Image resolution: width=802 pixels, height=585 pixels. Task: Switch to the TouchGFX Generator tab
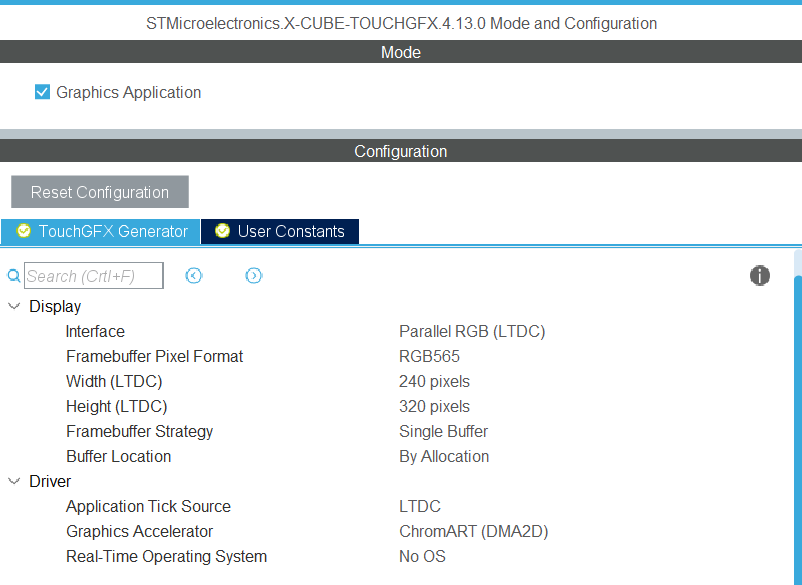click(100, 232)
